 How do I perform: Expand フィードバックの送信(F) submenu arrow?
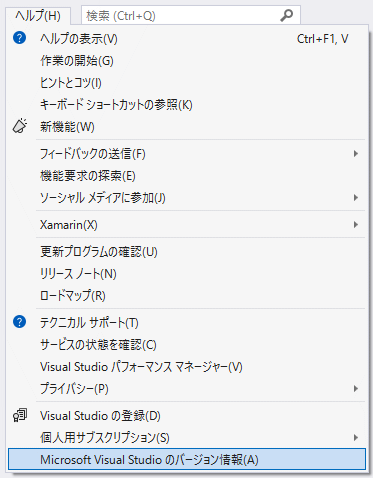point(356,154)
